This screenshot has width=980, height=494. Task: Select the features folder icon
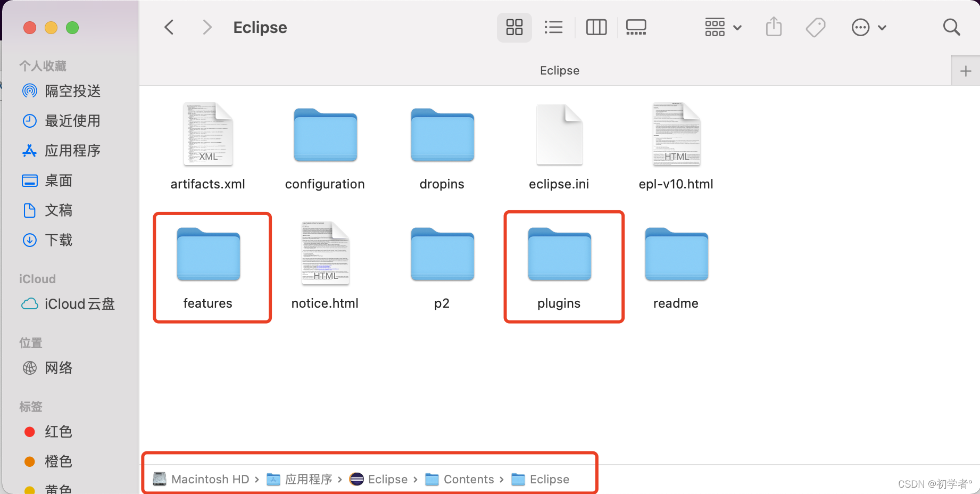(x=208, y=254)
